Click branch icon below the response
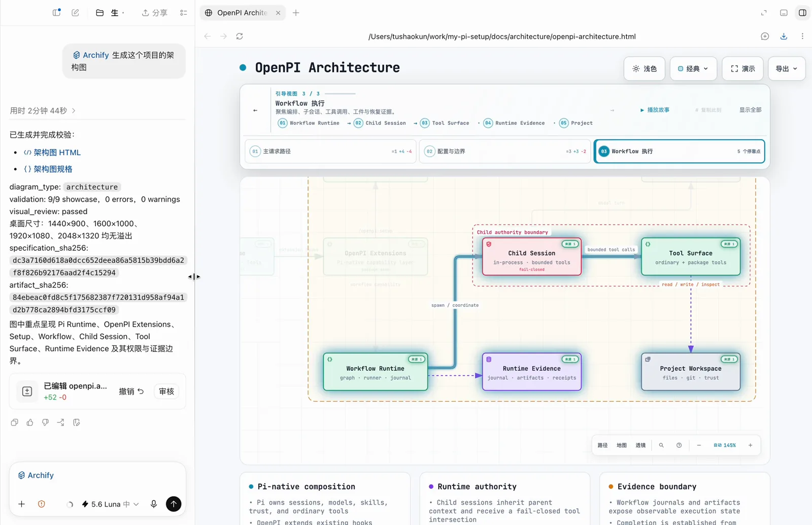 [61, 422]
